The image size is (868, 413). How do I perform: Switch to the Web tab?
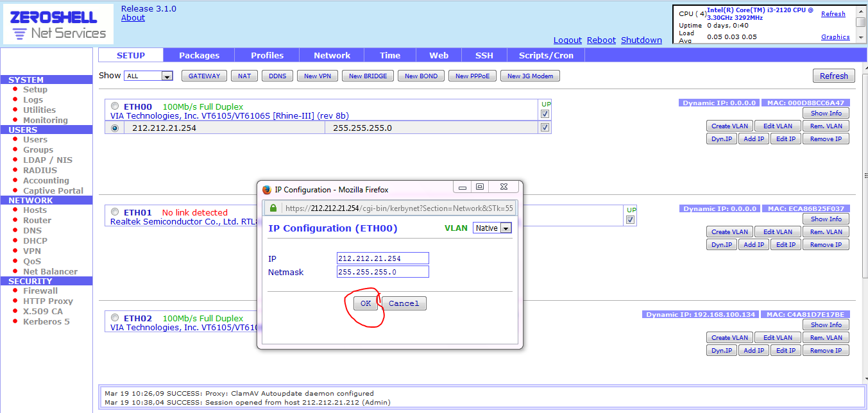[439, 55]
